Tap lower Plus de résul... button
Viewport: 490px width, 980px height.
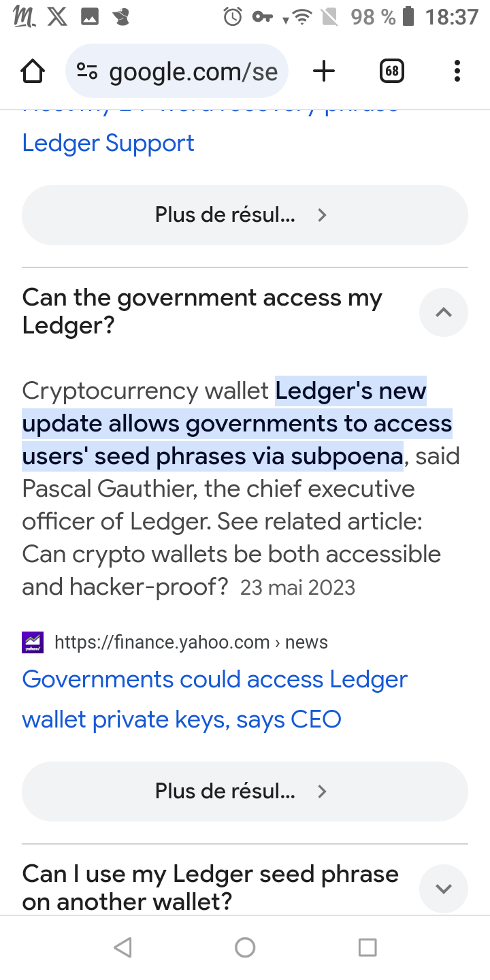point(245,791)
